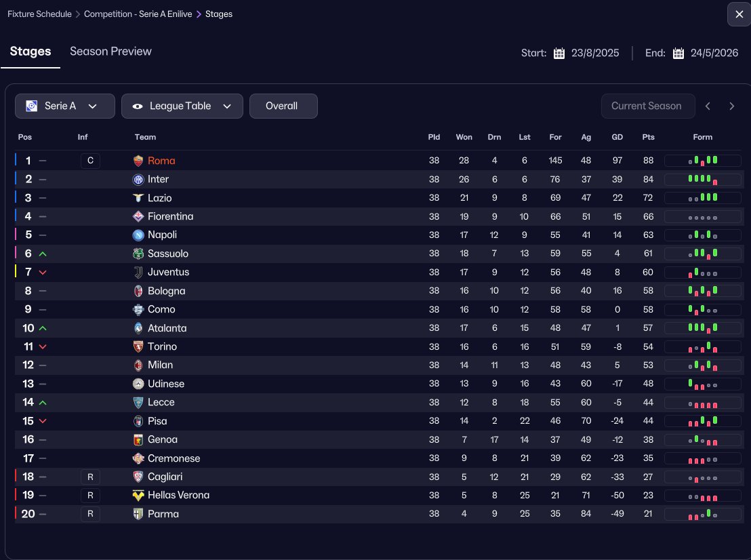Click the Genoa club crest icon
The width and height of the screenshot is (751, 560).
coord(138,440)
